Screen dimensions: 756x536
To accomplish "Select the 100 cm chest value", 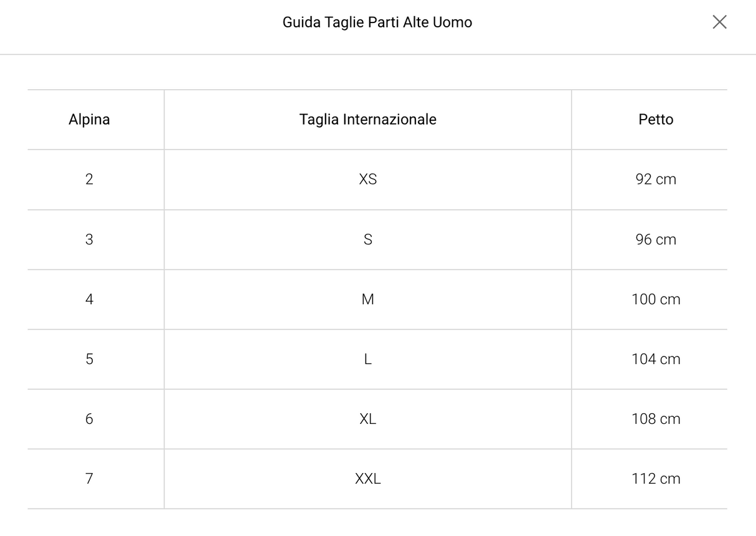I will (656, 299).
